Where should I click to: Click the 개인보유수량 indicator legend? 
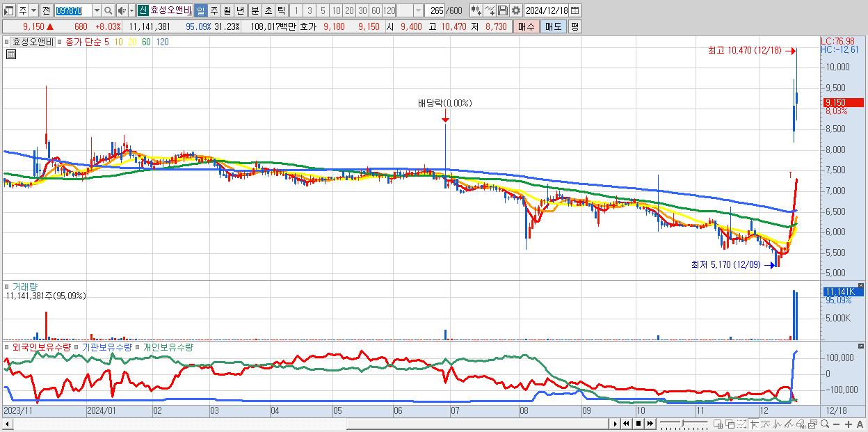tap(168, 346)
